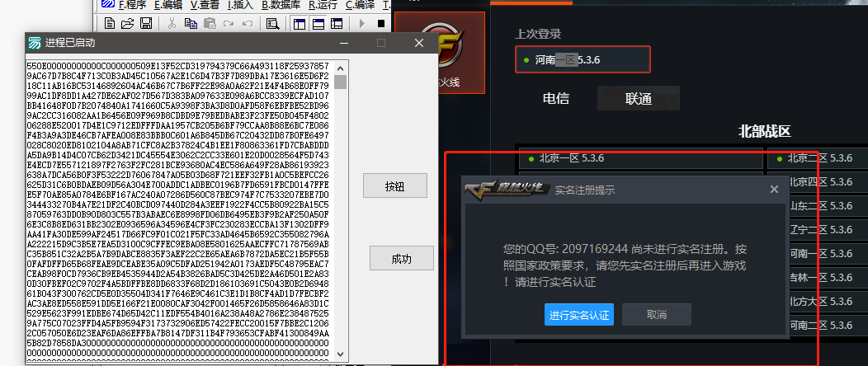The height and width of the screenshot is (366, 868).
Task: Close the 进程已启动 window
Action: 419,43
